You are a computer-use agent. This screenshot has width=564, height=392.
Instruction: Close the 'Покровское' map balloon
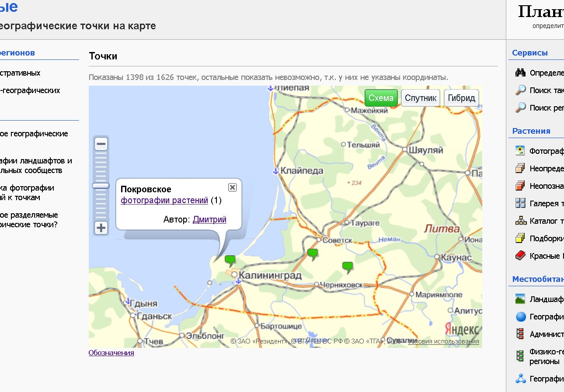coord(233,187)
